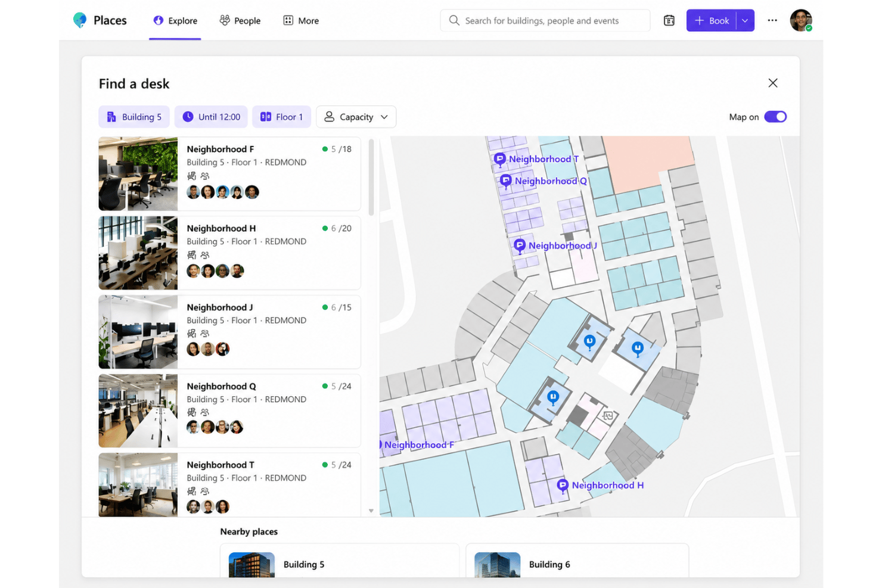Click the desk amenity icon in Neighborhood F card
The width and height of the screenshot is (882, 588).
pyautogui.click(x=191, y=176)
